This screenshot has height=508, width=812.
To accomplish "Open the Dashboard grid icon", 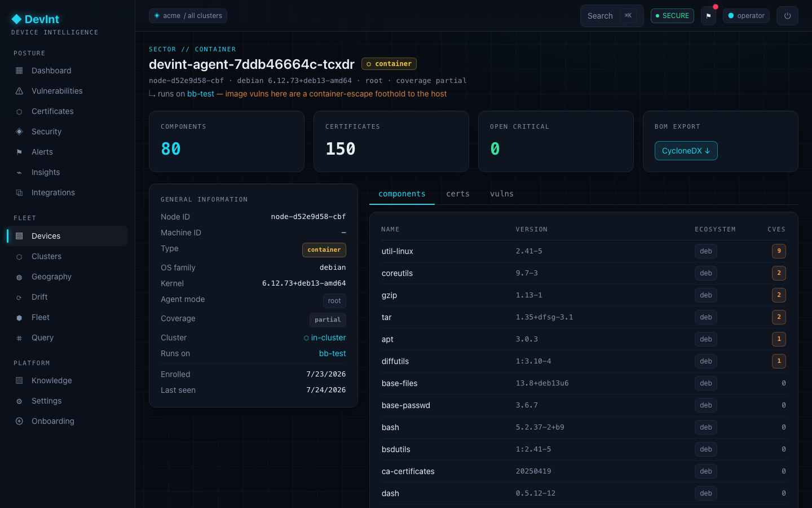I will (x=19, y=71).
